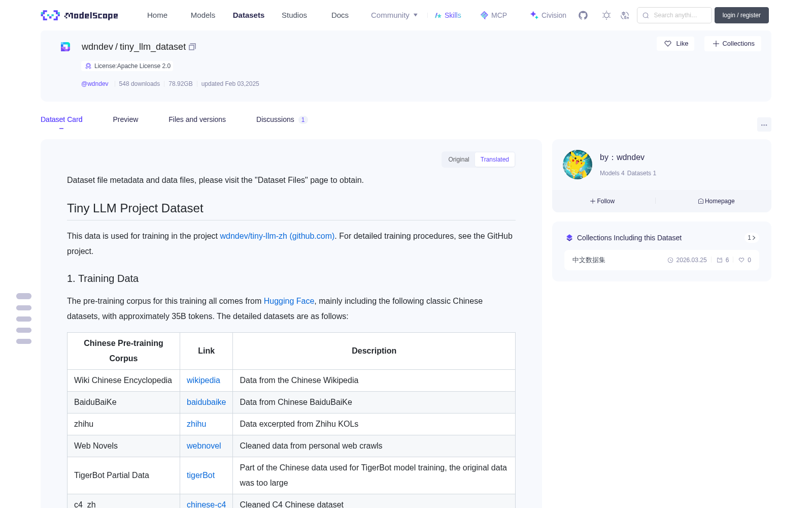Click the Apache License badge
This screenshot has height=508, width=812.
[127, 66]
